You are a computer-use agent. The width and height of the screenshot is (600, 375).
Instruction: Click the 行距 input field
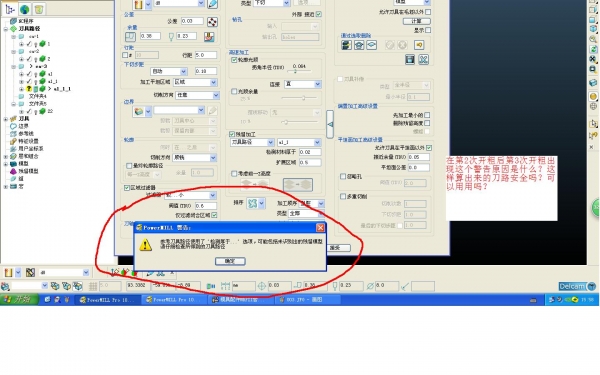[206, 55]
